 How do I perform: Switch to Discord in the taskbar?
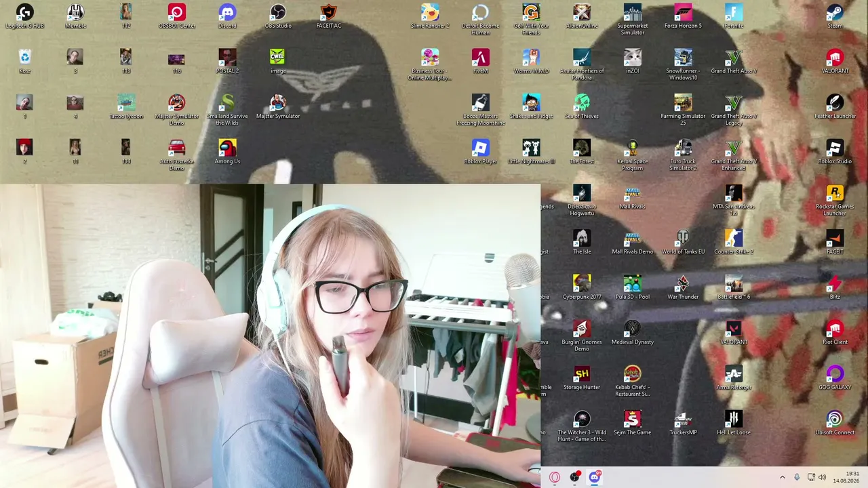[595, 477]
